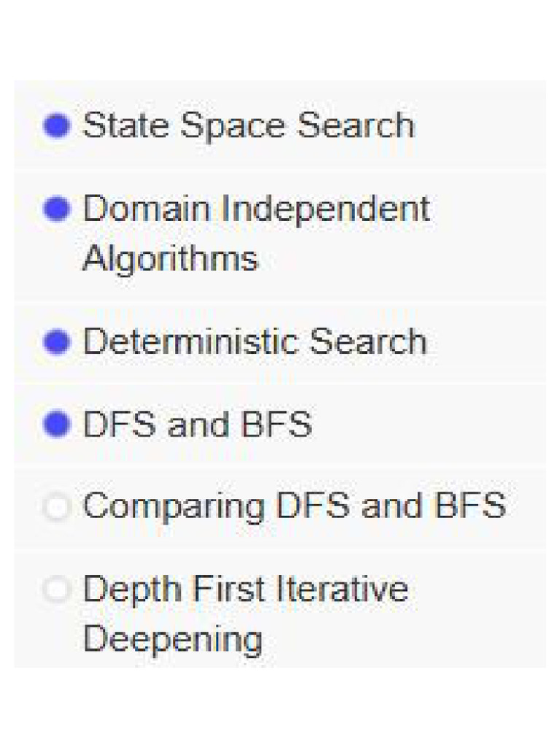Click the blue dot beside State Space Search

coord(57,126)
